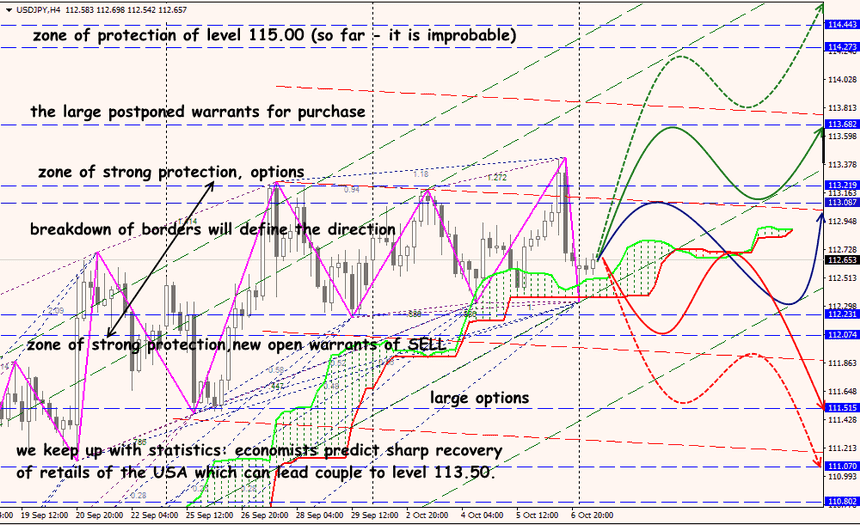Click the 25 Sep 12:00 time label
The width and height of the screenshot is (860, 525).
(209, 516)
